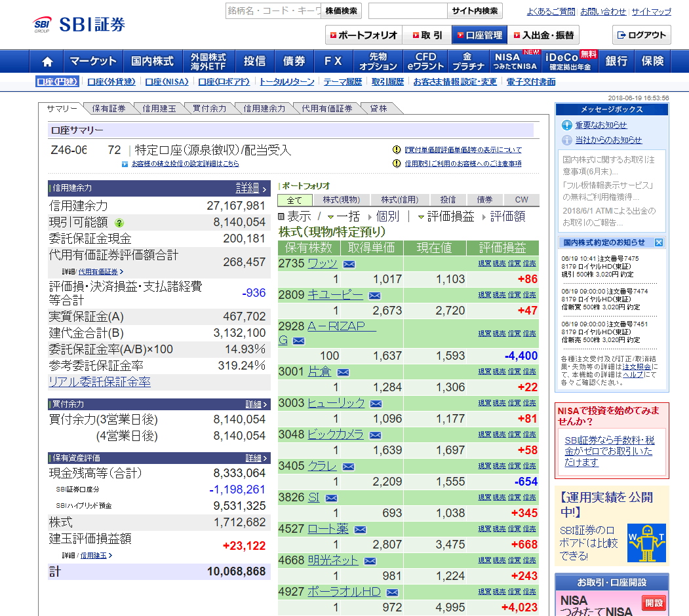Viewport: 689px width, 616px height.
Task: Switch to the 保有証券 tab
Action: (x=109, y=109)
